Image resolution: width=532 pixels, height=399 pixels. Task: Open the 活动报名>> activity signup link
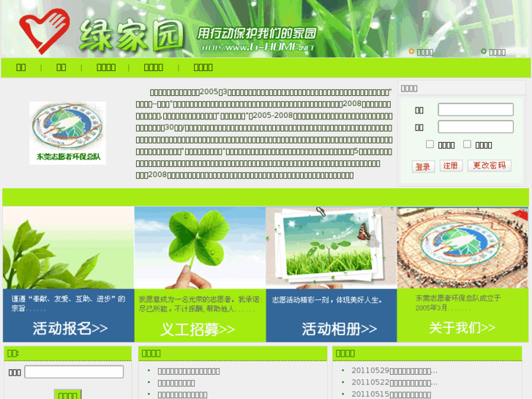tap(70, 329)
